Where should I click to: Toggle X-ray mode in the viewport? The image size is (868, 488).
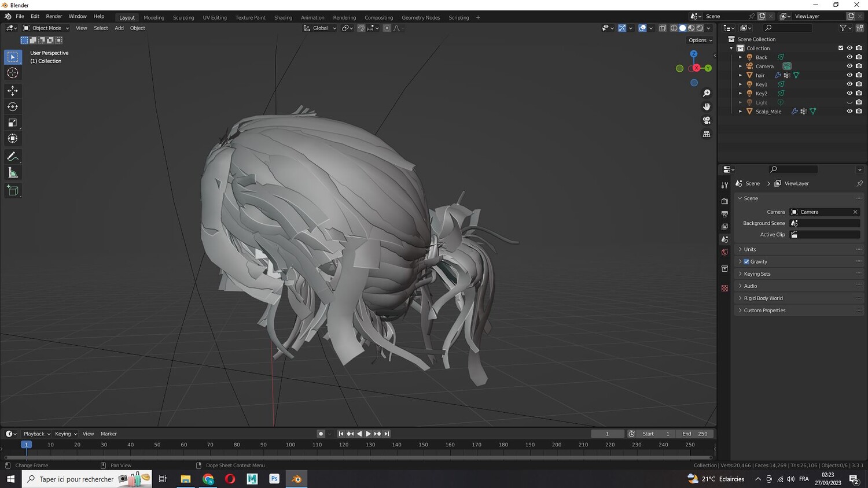(663, 28)
